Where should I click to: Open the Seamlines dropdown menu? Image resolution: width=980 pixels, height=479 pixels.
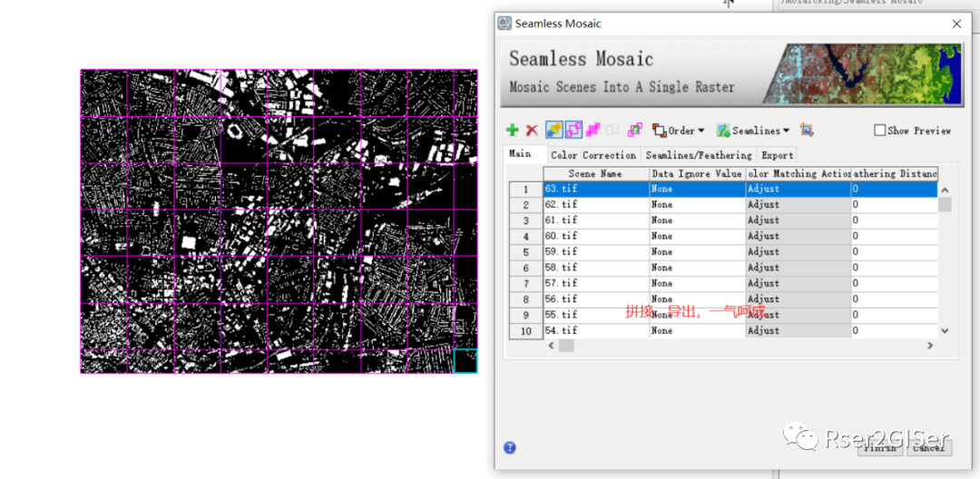tap(753, 131)
